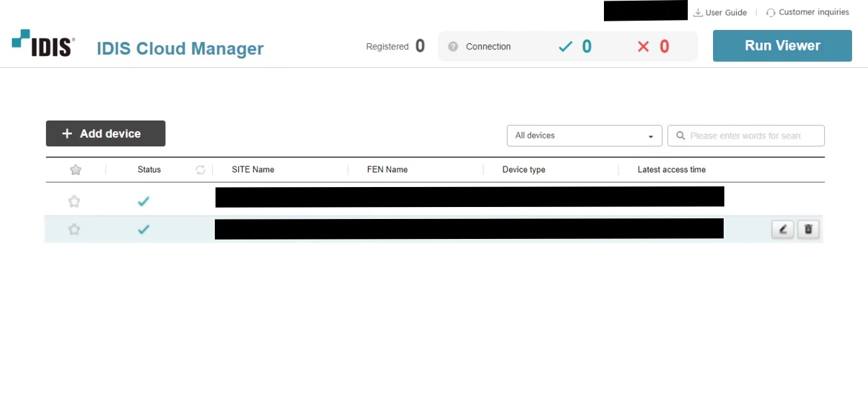Click the status checkmark of first device
Image resolution: width=868 pixels, height=416 pixels.
tap(143, 201)
